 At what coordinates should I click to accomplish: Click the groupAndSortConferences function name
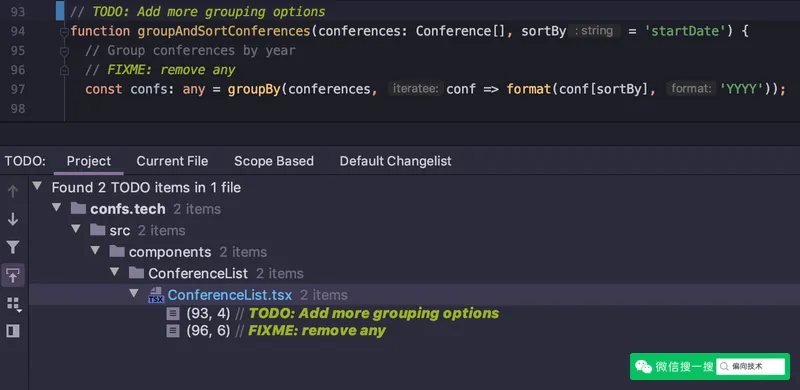224,31
